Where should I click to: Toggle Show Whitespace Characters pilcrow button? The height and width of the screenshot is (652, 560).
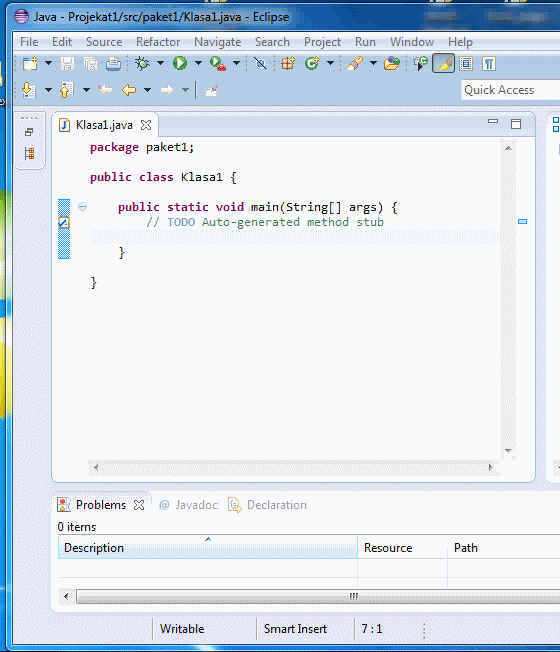(x=489, y=63)
